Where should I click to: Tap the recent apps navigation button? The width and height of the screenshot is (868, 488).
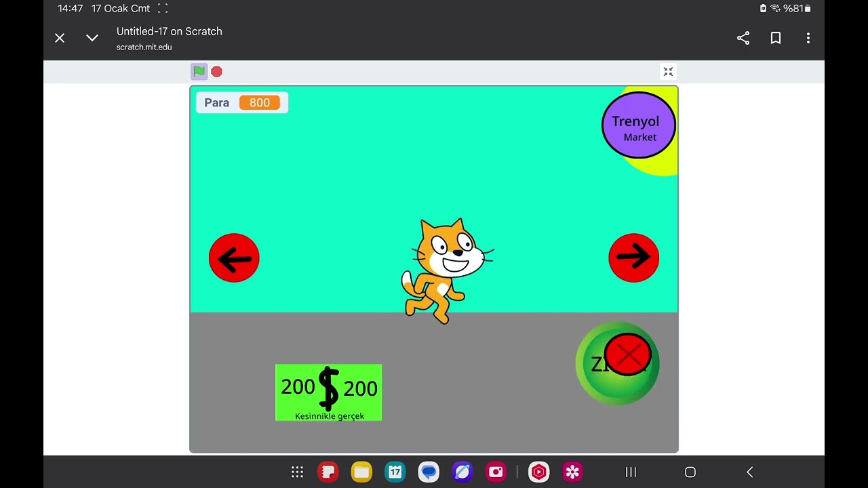coord(631,472)
